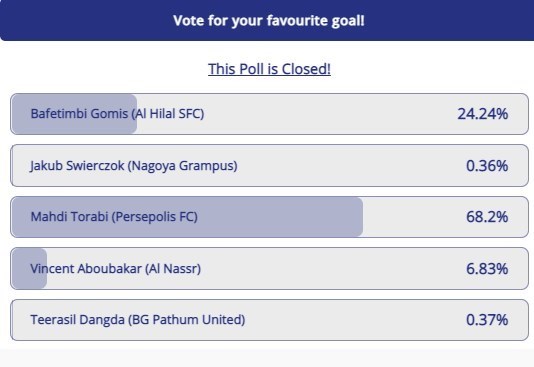The height and width of the screenshot is (367, 534).
Task: Select the Jakub Swierczok (Nagoya Grampus) option
Action: point(269,165)
